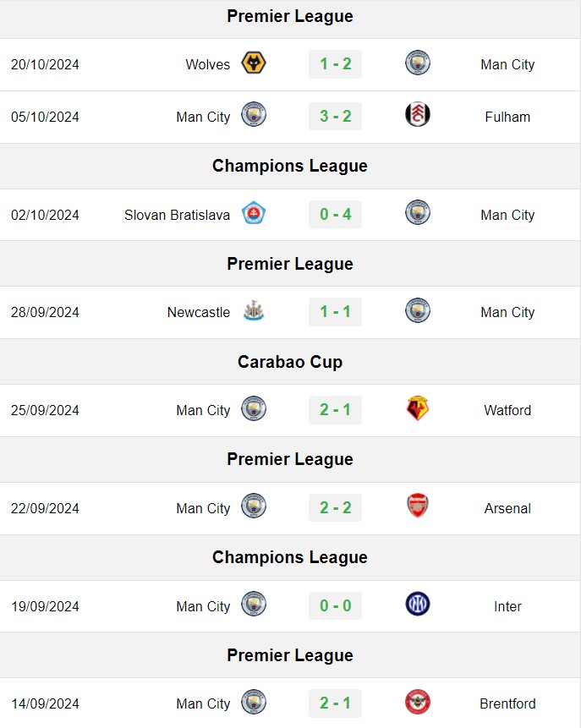Viewport: 581px width, 728px height.
Task: Open the Wolves 1 - 2 score
Action: [x=335, y=64]
